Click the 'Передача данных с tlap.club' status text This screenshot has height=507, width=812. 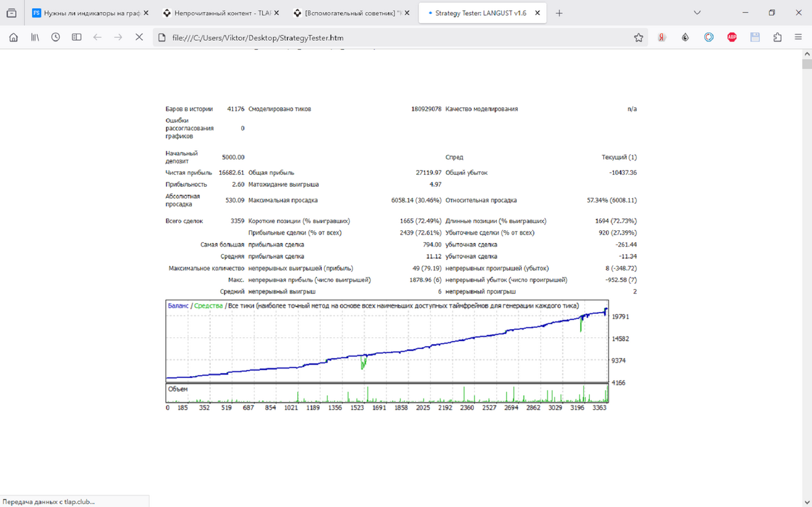tap(48, 501)
